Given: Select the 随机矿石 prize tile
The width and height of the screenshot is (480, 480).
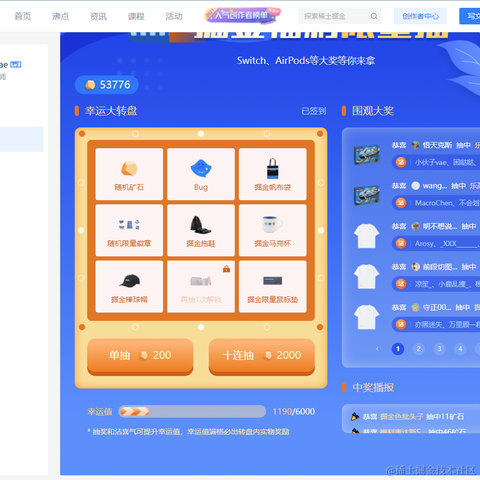Looking at the screenshot, I should (129, 174).
